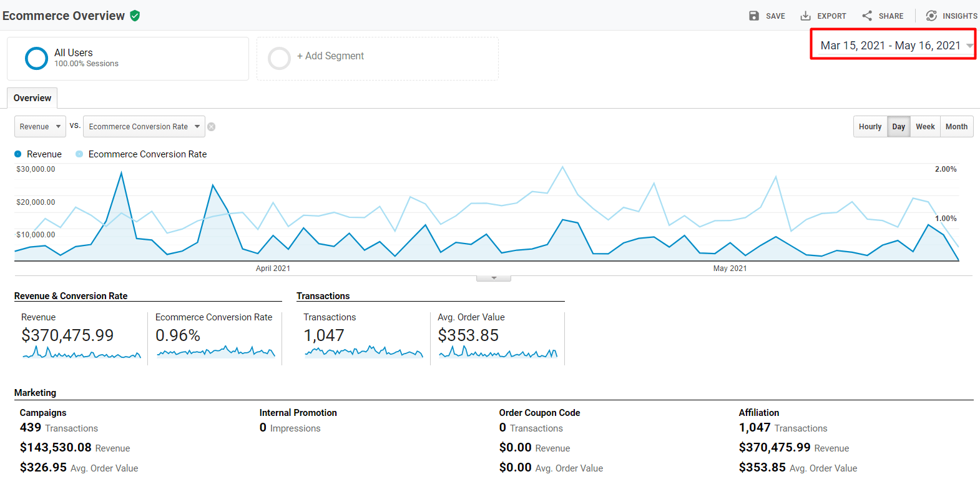Click the + Add Segment button
The height and width of the screenshot is (479, 980).
point(330,56)
